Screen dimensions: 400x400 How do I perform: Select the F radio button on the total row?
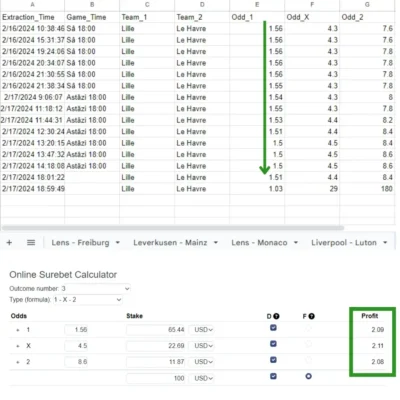coord(308,376)
